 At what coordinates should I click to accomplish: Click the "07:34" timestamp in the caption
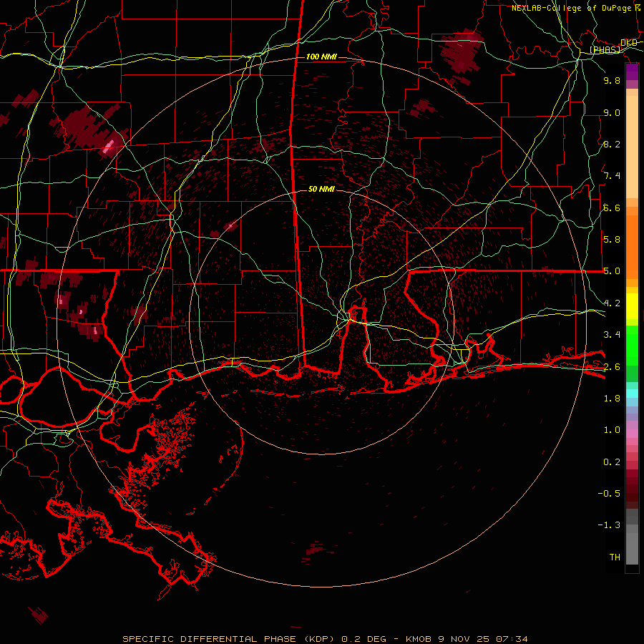click(x=512, y=639)
